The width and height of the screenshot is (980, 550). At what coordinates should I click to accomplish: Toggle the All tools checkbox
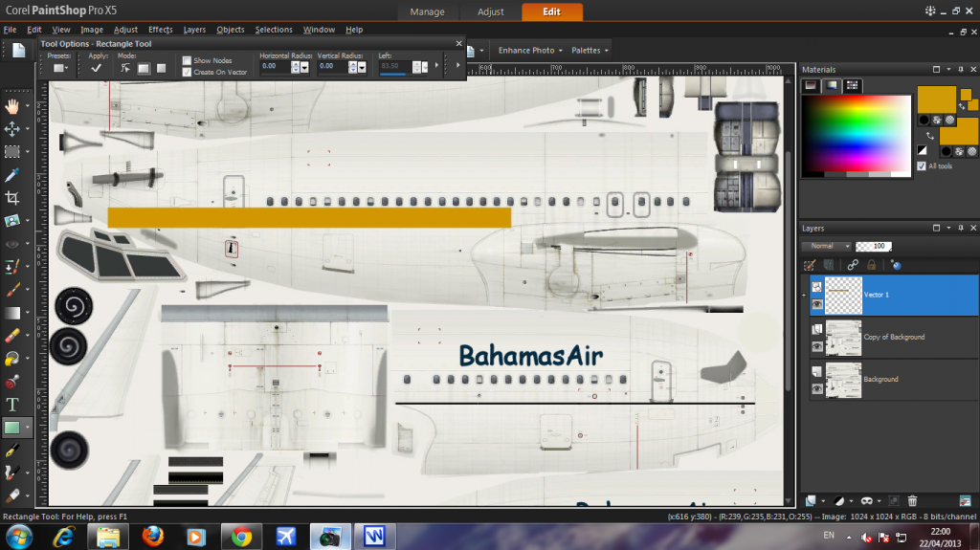pyautogui.click(x=921, y=166)
